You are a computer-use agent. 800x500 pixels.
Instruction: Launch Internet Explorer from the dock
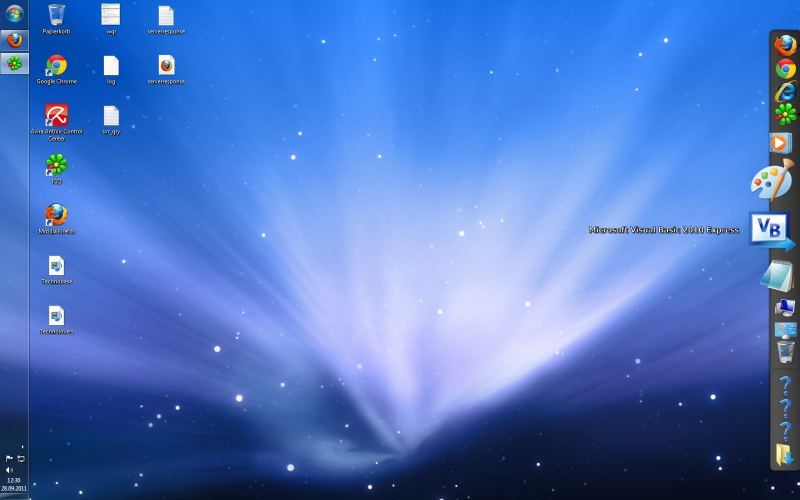click(786, 92)
